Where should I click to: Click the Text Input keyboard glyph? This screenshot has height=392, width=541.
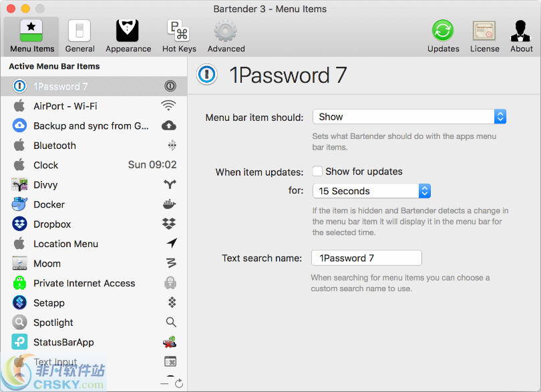point(170,362)
